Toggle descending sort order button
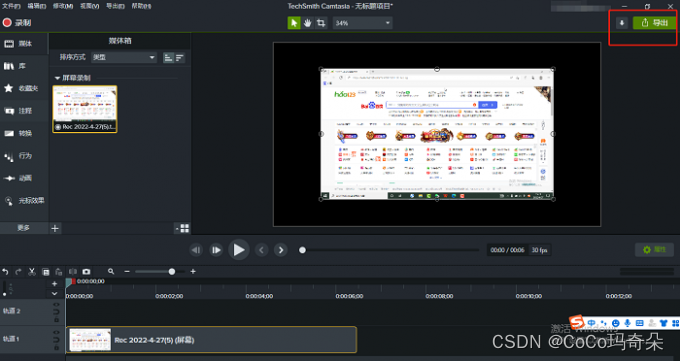The width and height of the screenshot is (680, 361). click(180, 57)
